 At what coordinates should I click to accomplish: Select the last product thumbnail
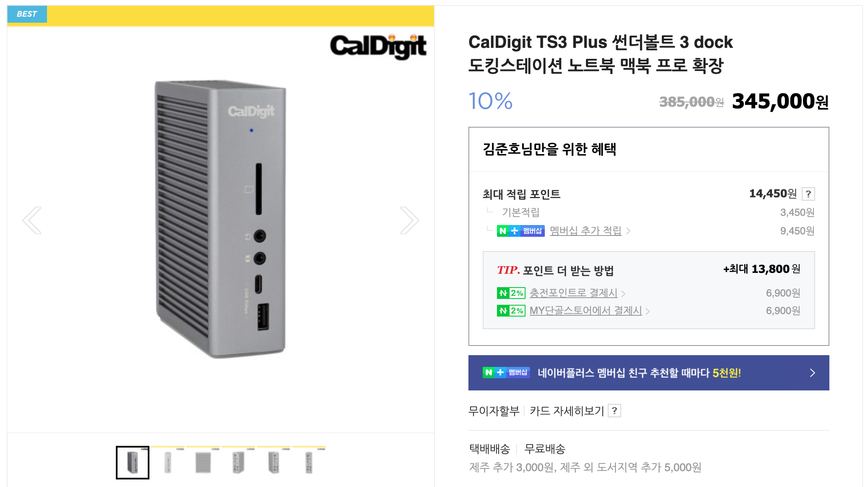tap(309, 463)
